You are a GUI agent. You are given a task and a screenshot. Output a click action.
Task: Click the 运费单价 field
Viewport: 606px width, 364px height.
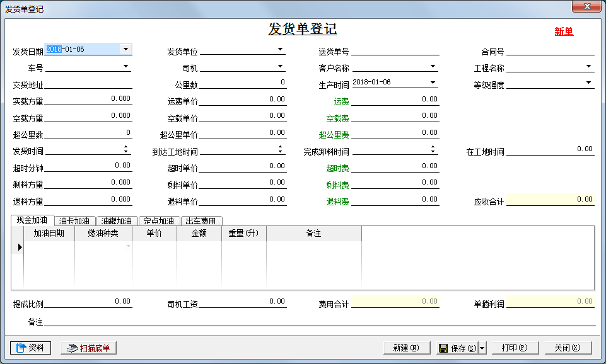point(243,100)
